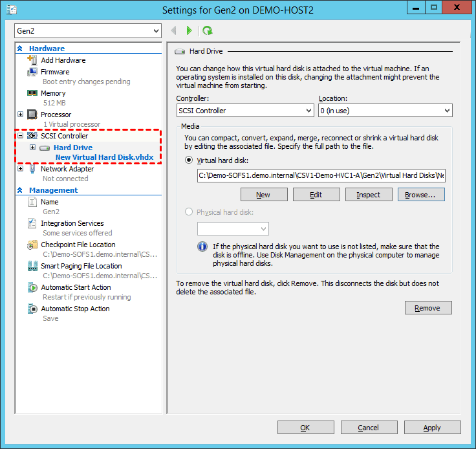
Task: Select Automatic Stop Action item
Action: click(x=75, y=309)
